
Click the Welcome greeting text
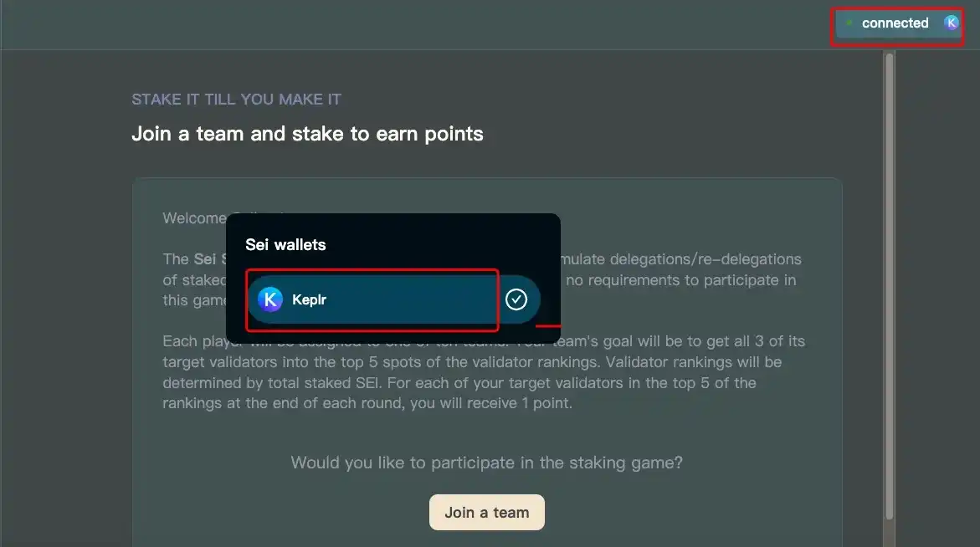[193, 218]
